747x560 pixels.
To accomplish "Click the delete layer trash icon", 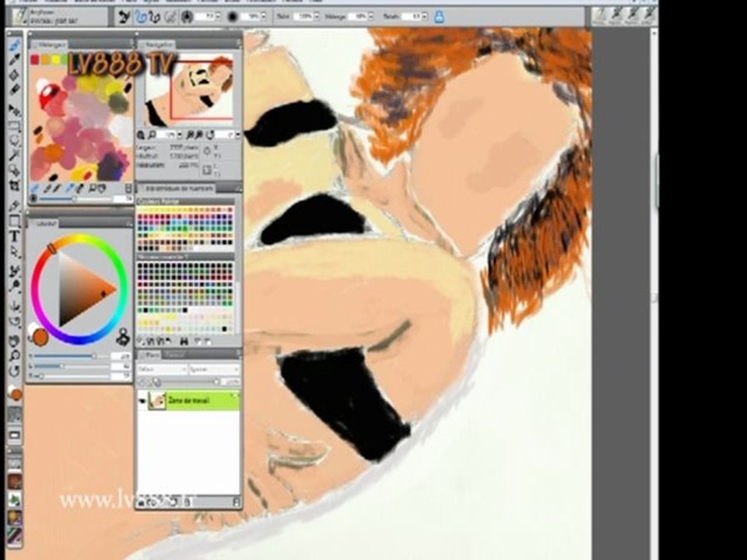I will 237,502.
